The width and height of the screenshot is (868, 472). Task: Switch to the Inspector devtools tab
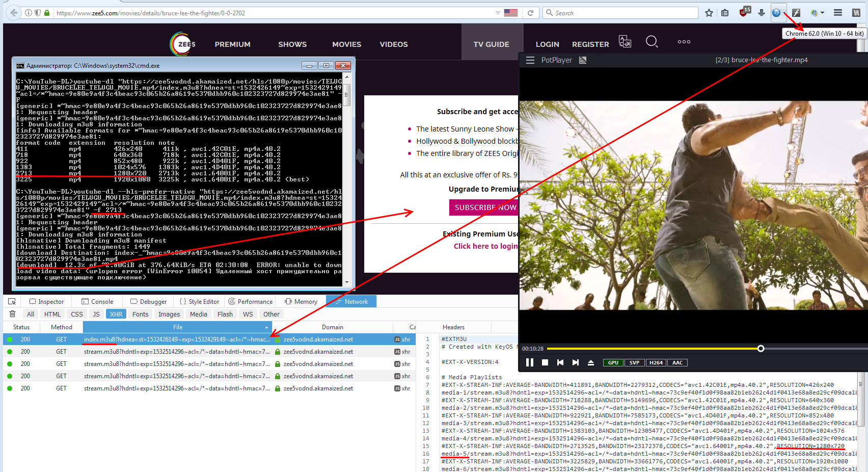pos(46,302)
